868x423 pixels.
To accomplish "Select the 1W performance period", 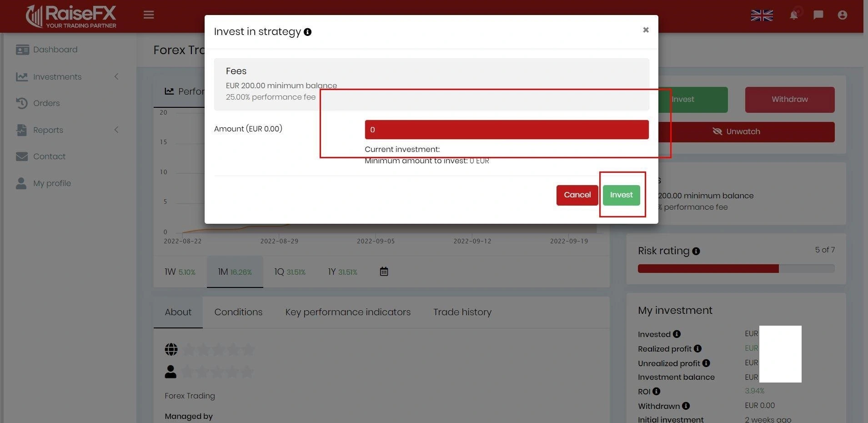I will [180, 272].
